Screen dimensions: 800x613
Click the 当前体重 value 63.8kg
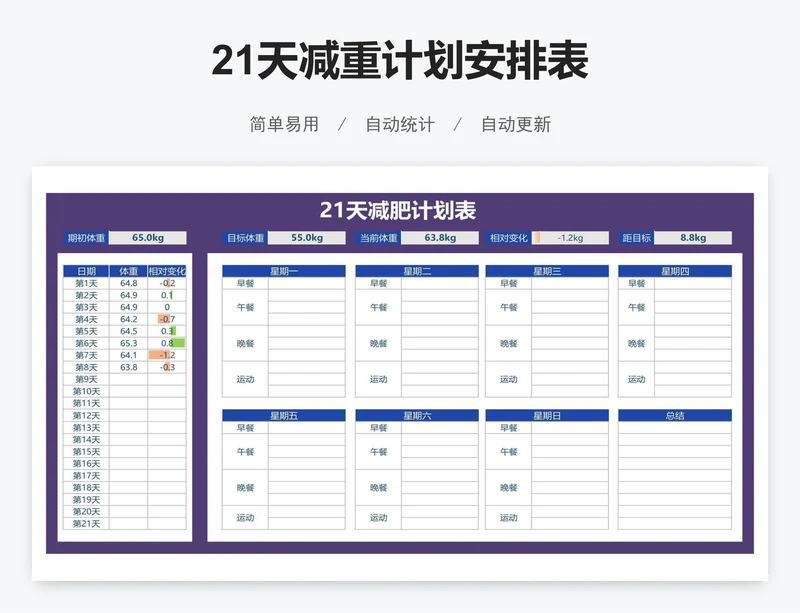click(x=440, y=238)
